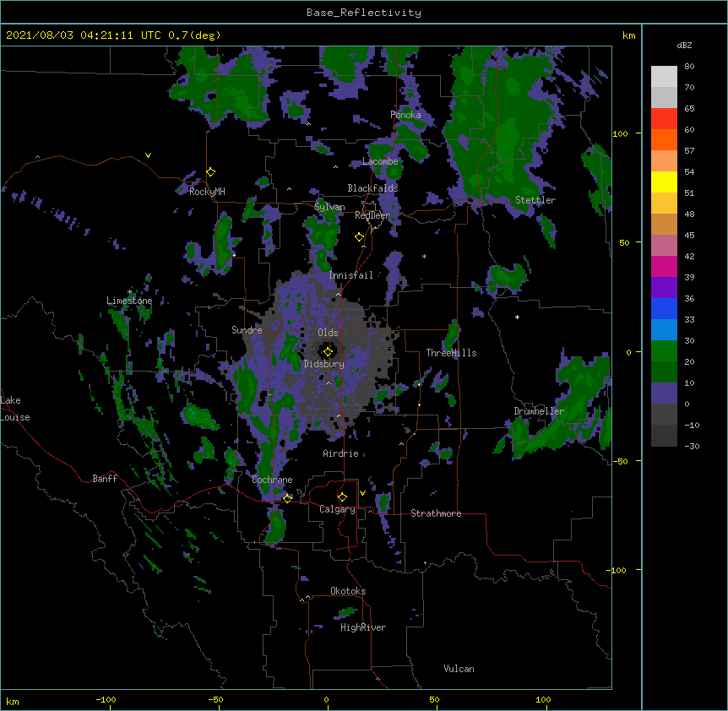
Task: Click the Sundre town label
Action: [247, 330]
